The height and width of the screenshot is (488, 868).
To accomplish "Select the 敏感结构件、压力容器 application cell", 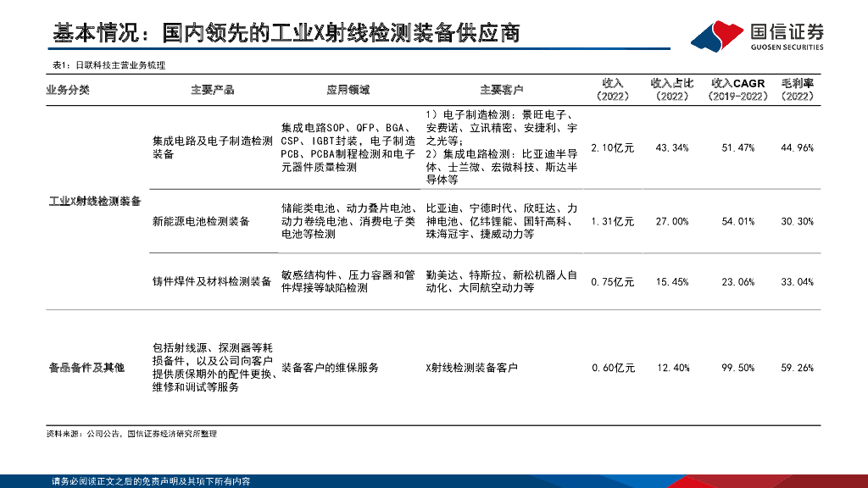I will click(x=348, y=281).
